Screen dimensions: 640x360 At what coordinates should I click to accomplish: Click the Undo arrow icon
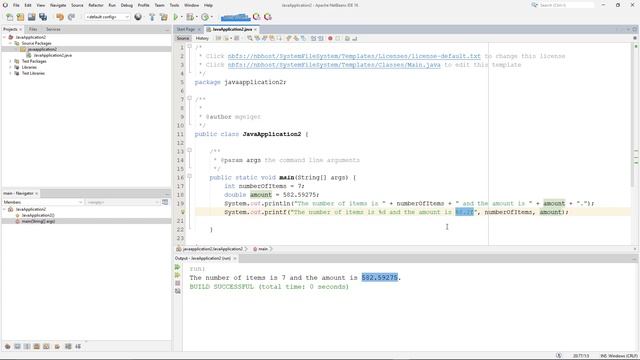(60, 17)
